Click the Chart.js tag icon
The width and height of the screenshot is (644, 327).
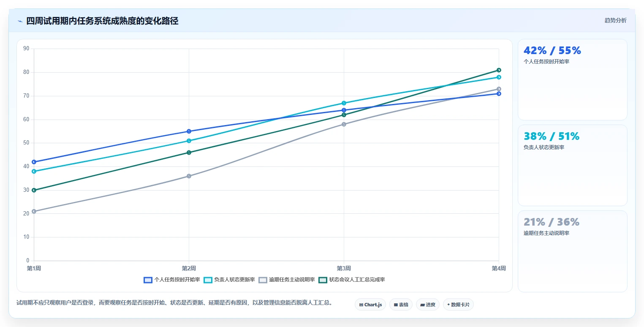point(361,305)
